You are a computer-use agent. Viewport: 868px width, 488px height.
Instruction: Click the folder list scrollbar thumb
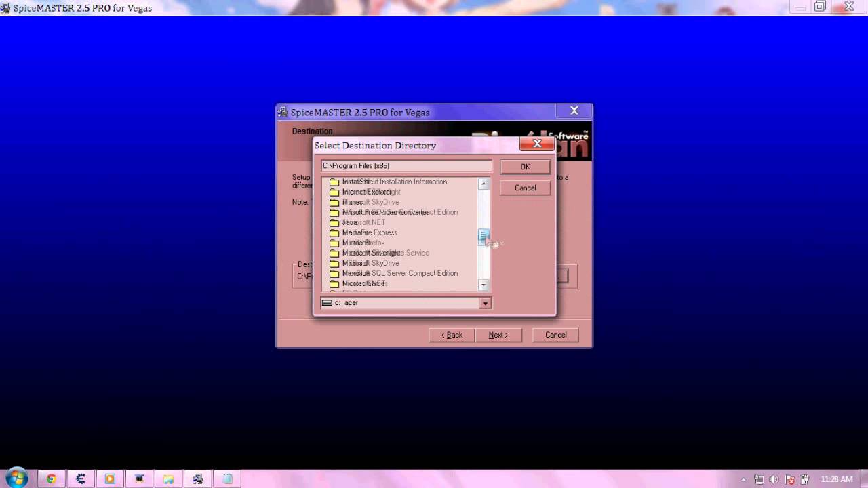484,236
